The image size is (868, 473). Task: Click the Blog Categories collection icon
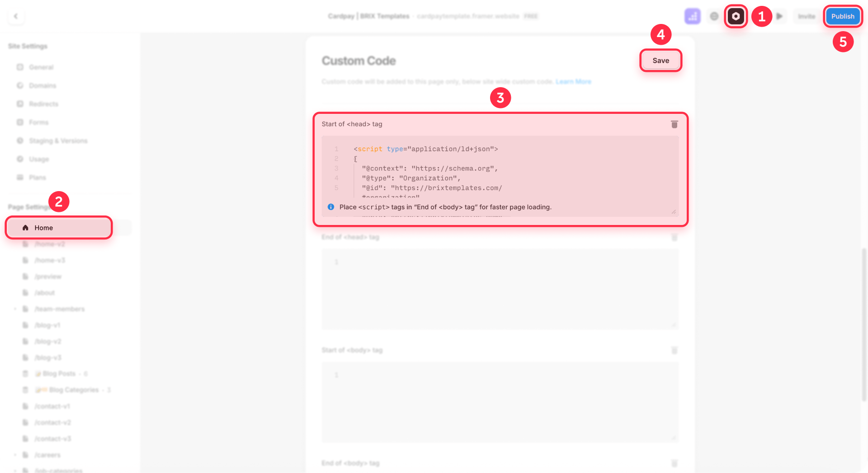(25, 390)
